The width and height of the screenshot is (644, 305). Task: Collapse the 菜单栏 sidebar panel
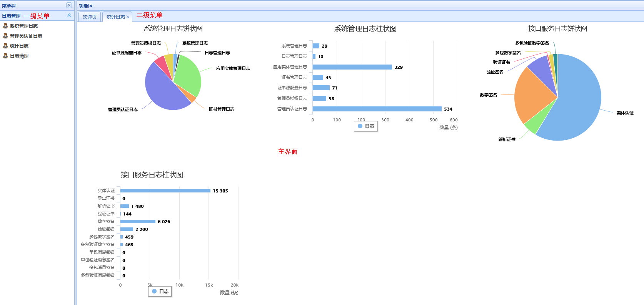coord(69,5)
